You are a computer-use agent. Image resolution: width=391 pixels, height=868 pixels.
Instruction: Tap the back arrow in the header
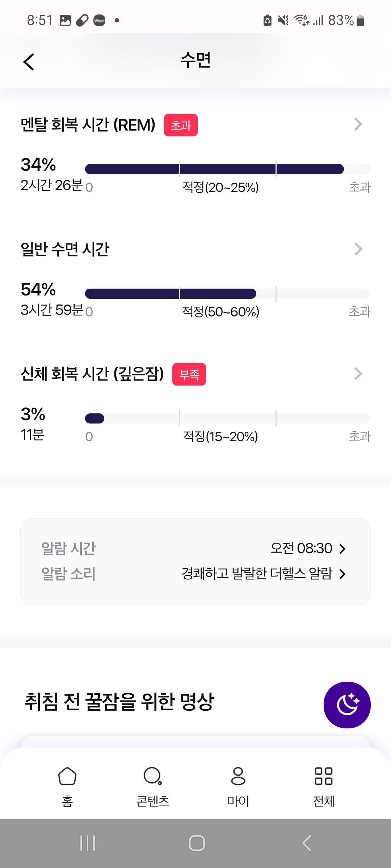point(29,62)
